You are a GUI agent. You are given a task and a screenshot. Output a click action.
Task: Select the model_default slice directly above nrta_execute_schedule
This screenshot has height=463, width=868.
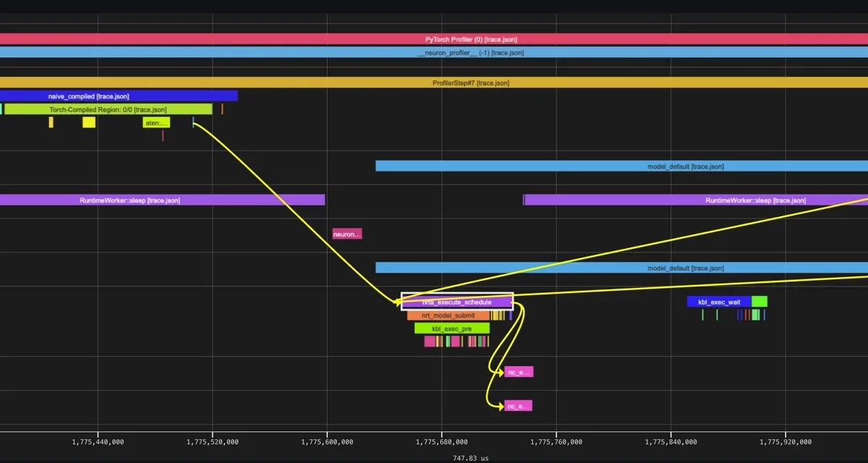click(622, 268)
